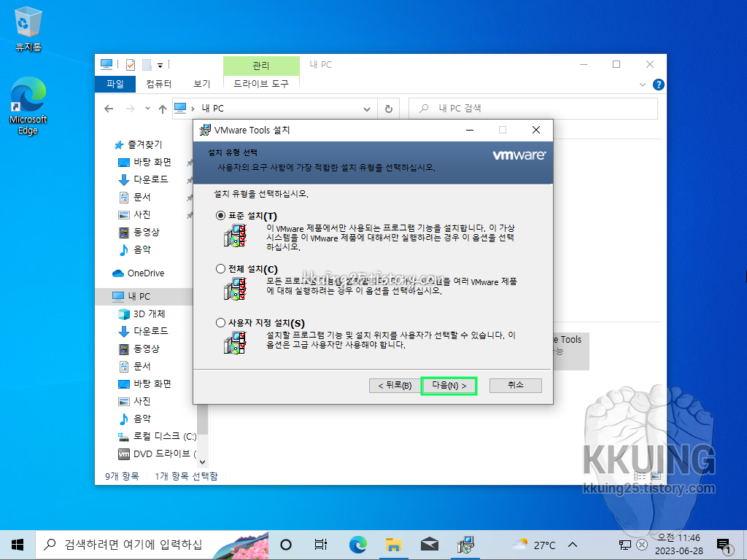747x560 pixels.
Task: Click the properties checkmark quick access icon
Action: pos(130,64)
